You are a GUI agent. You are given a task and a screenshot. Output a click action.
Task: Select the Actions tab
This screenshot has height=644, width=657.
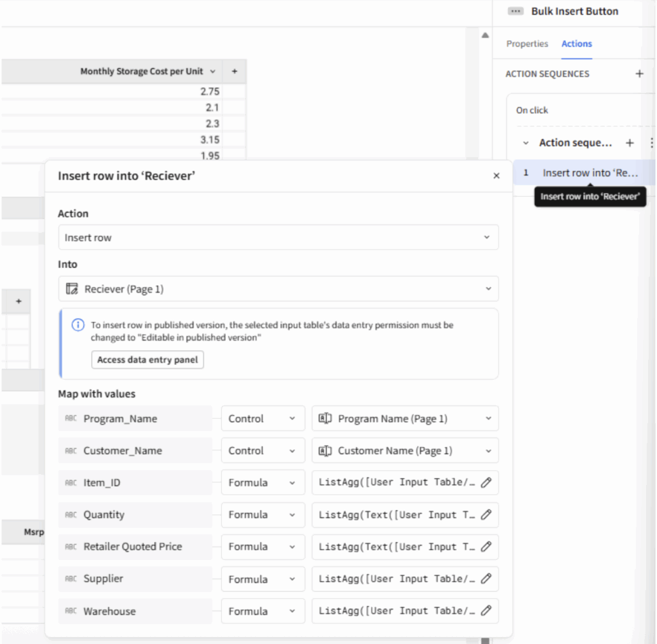point(576,44)
